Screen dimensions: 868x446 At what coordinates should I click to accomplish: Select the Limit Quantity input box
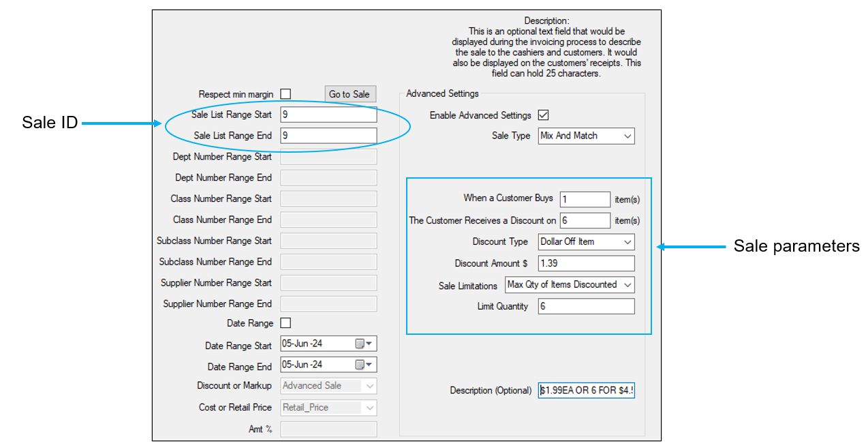pos(586,307)
